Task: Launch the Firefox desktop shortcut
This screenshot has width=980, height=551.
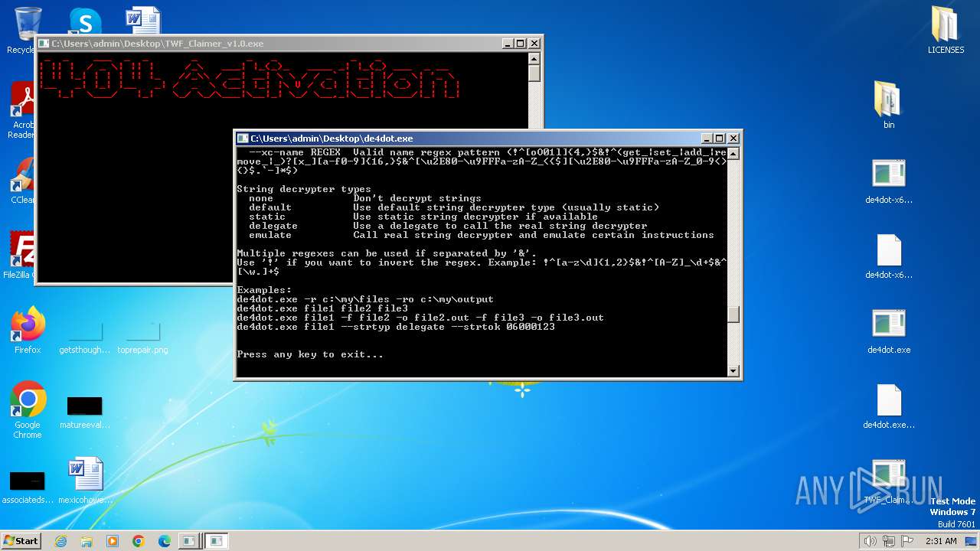Action: point(28,329)
